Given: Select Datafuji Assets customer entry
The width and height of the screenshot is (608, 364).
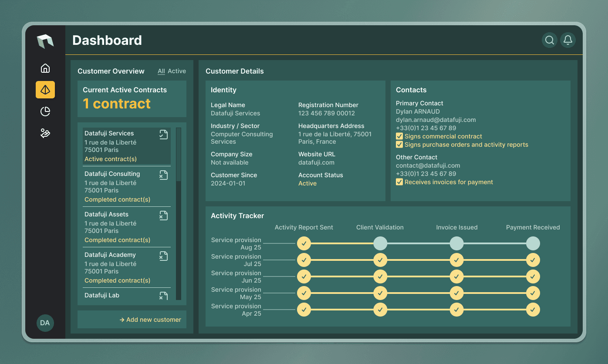Looking at the screenshot, I should pyautogui.click(x=127, y=227).
